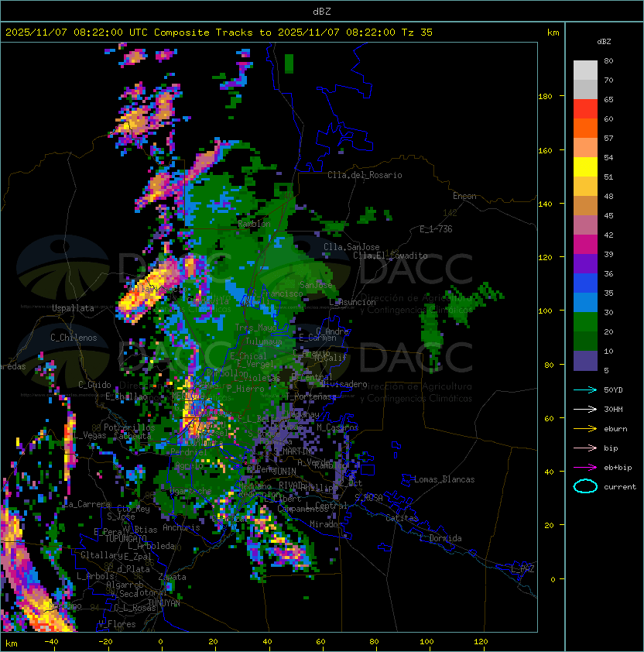
Task: Click the JUNIN place label
Action: (x=285, y=471)
